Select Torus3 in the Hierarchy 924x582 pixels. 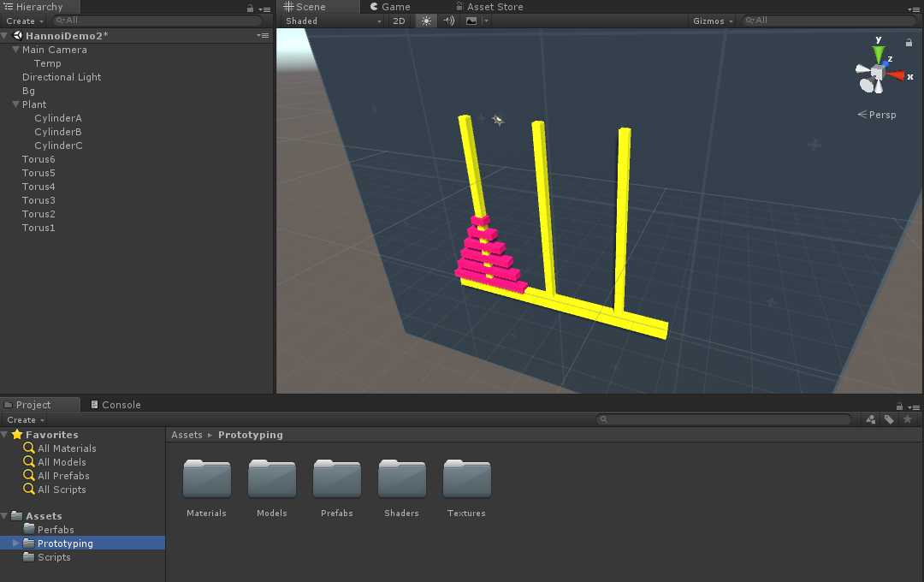pos(38,200)
